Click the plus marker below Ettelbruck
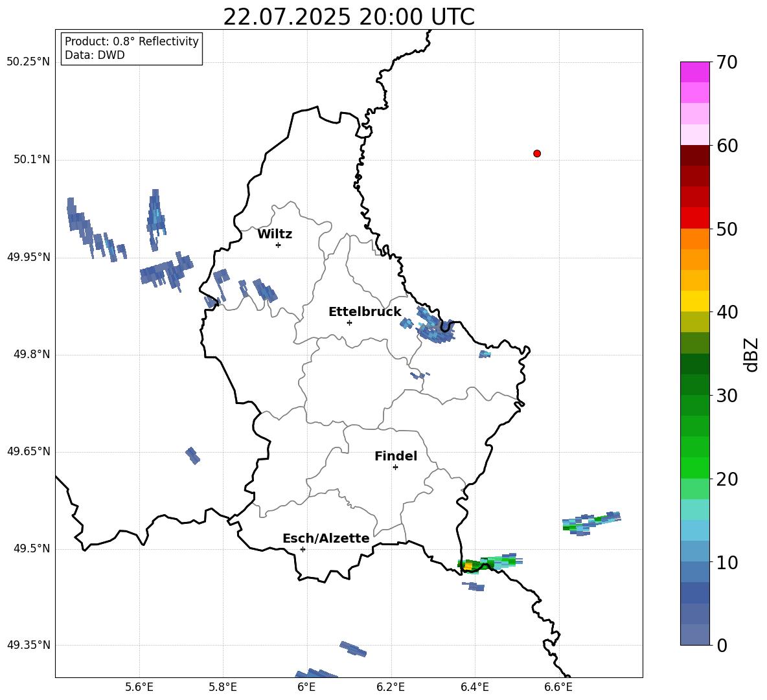Viewport: 767px width, 700px height. click(349, 322)
